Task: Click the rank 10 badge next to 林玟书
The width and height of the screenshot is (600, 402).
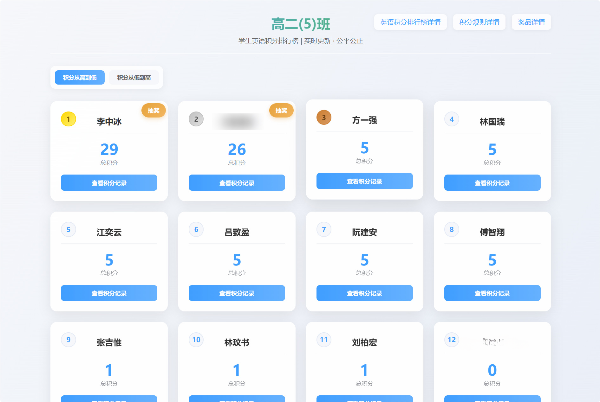Action: point(196,340)
